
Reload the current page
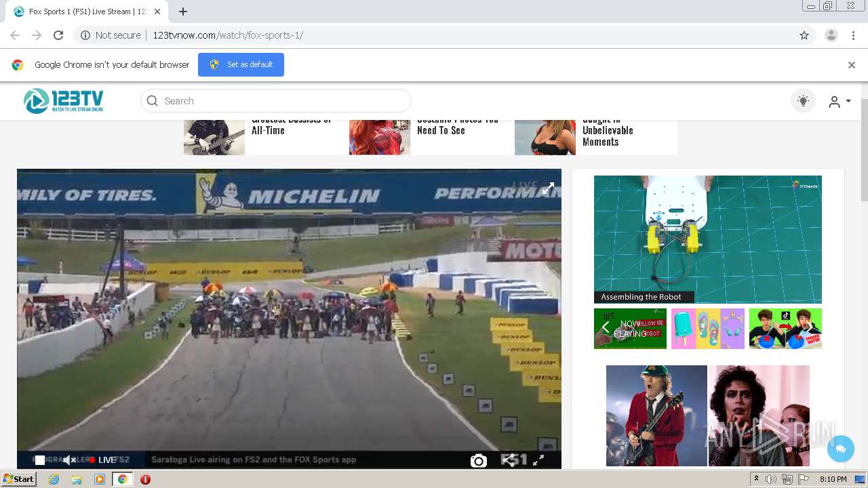click(58, 35)
